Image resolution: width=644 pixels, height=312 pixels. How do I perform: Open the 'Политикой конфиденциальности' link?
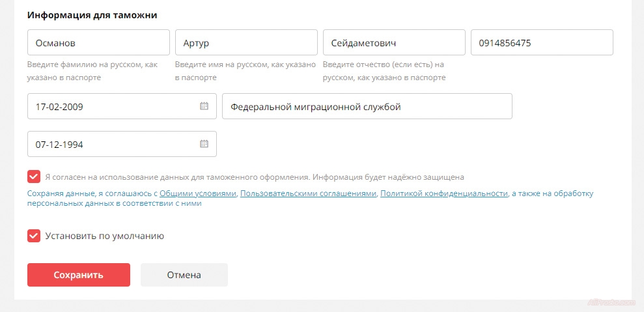(443, 193)
